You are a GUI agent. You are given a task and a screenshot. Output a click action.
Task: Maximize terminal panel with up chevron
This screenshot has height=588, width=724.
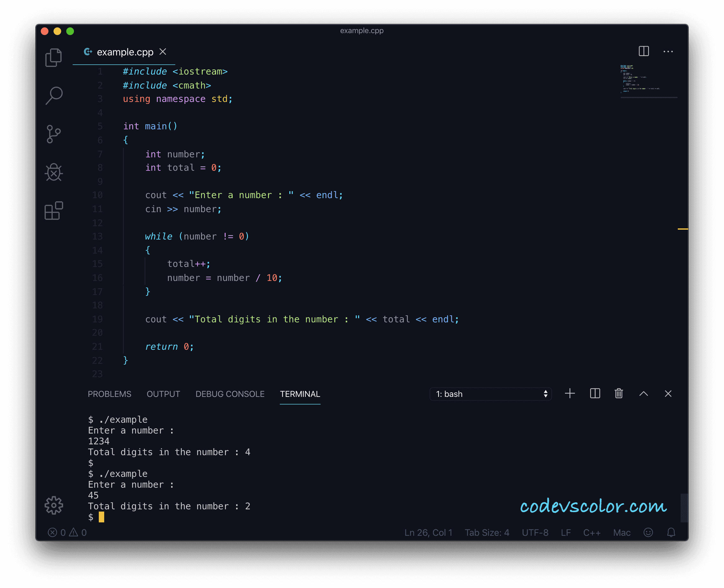point(643,394)
